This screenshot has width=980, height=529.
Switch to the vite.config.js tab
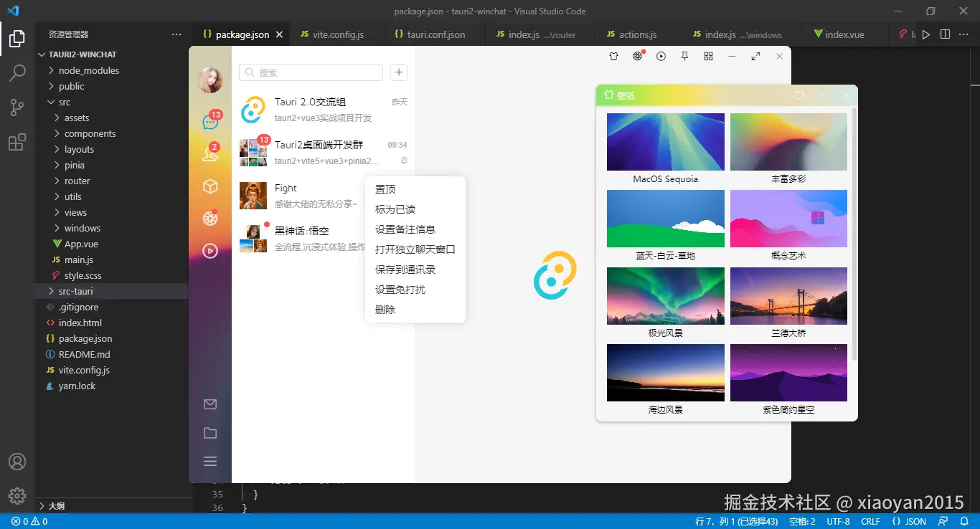(x=335, y=34)
